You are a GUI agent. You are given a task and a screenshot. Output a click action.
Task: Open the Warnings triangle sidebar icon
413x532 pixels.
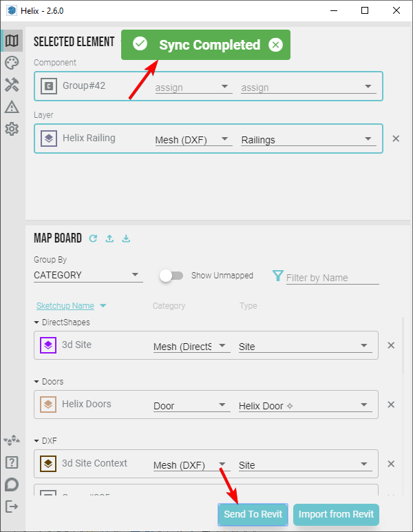12,107
